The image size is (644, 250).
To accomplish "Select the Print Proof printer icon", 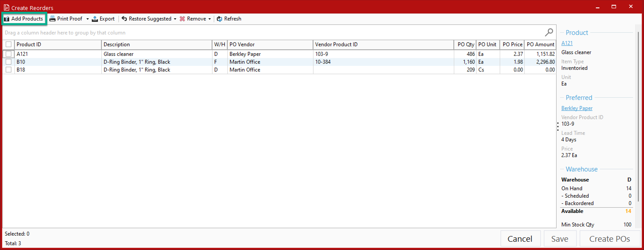I will 52,19.
